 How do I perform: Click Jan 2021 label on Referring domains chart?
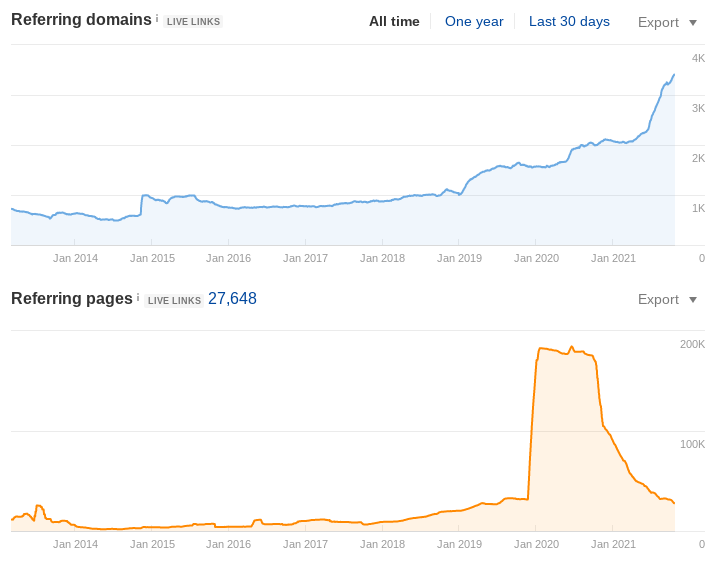pyautogui.click(x=613, y=258)
